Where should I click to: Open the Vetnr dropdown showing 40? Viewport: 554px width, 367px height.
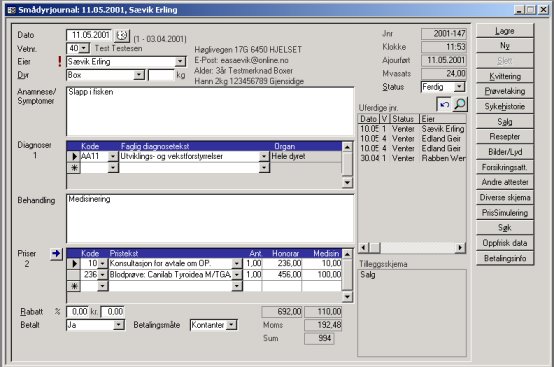click(83, 48)
